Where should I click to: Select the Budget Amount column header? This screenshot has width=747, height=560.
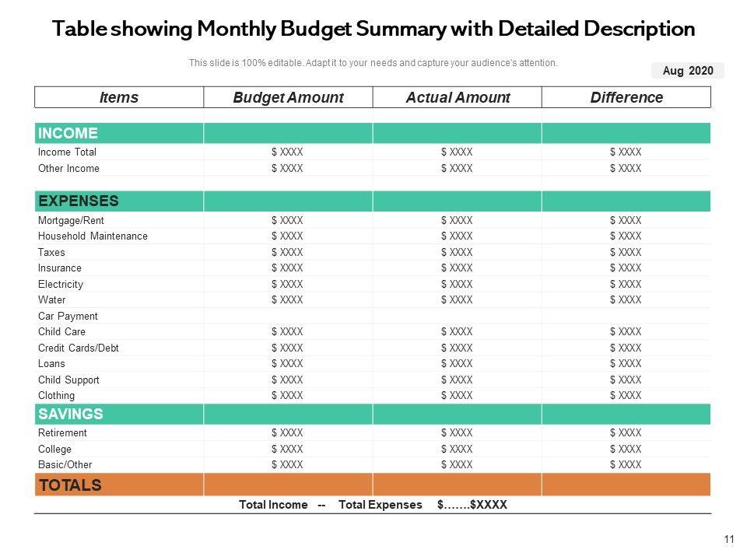(288, 97)
